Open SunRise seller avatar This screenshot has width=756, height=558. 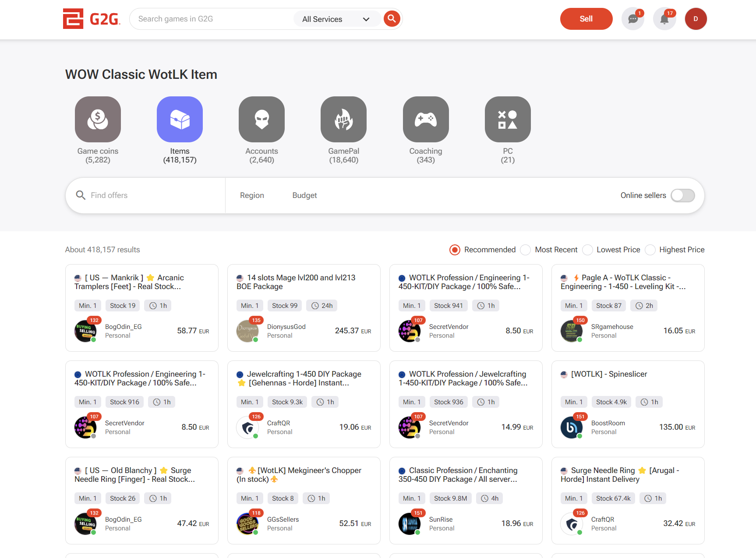(x=410, y=523)
